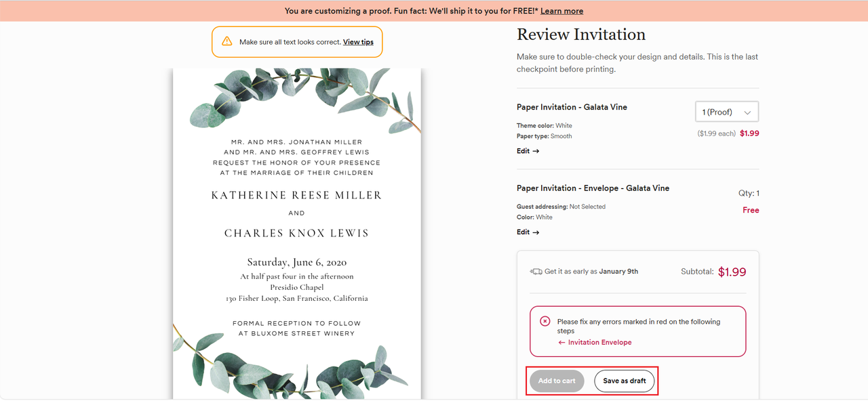Screen dimensions: 868x401
Task: Click the ($1.99 each) label
Action: [x=716, y=133]
